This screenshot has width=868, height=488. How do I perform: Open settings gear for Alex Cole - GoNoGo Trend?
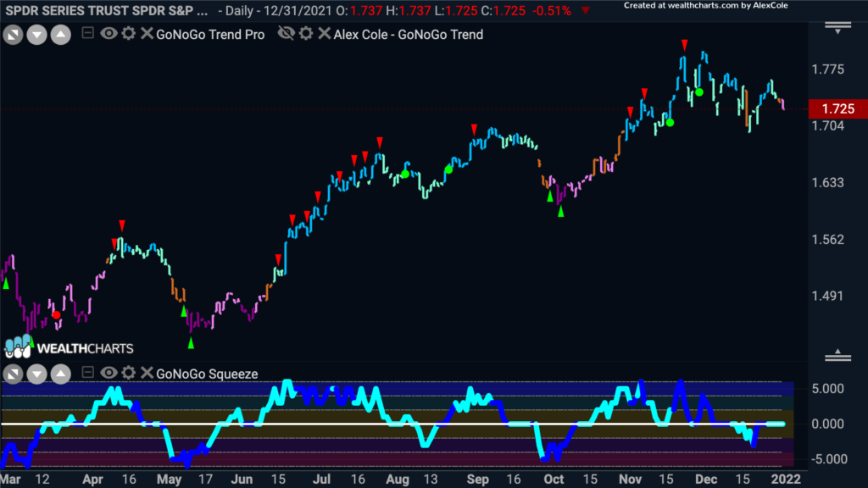click(x=306, y=34)
